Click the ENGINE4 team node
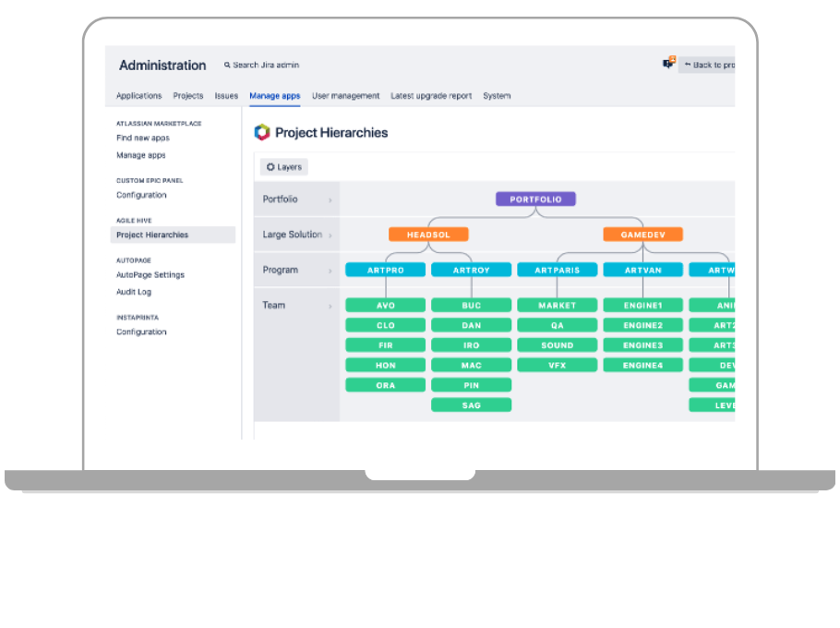The width and height of the screenshot is (840, 628). coord(642,366)
